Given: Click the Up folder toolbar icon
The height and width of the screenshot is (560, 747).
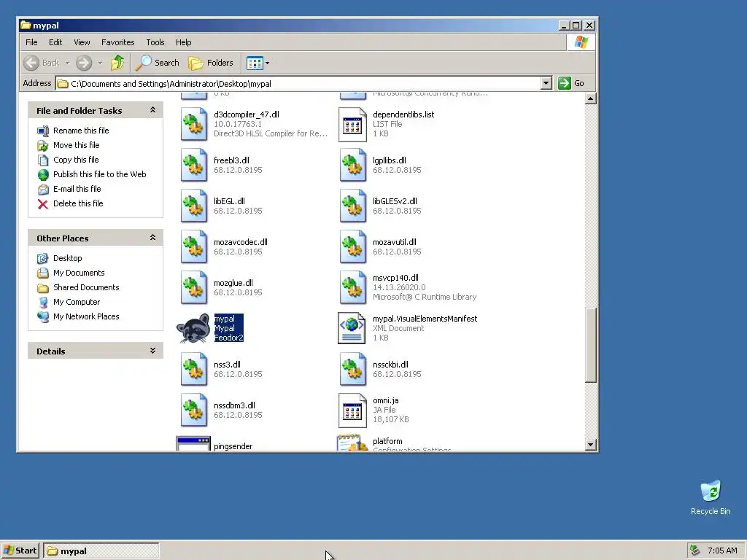Looking at the screenshot, I should (x=117, y=63).
